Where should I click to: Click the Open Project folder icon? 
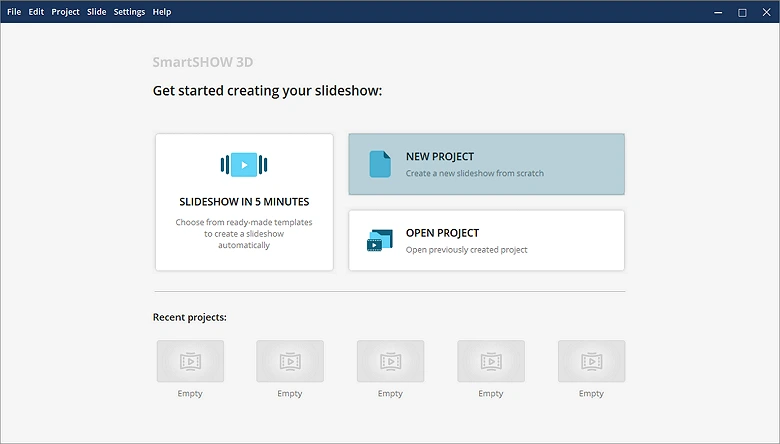380,240
